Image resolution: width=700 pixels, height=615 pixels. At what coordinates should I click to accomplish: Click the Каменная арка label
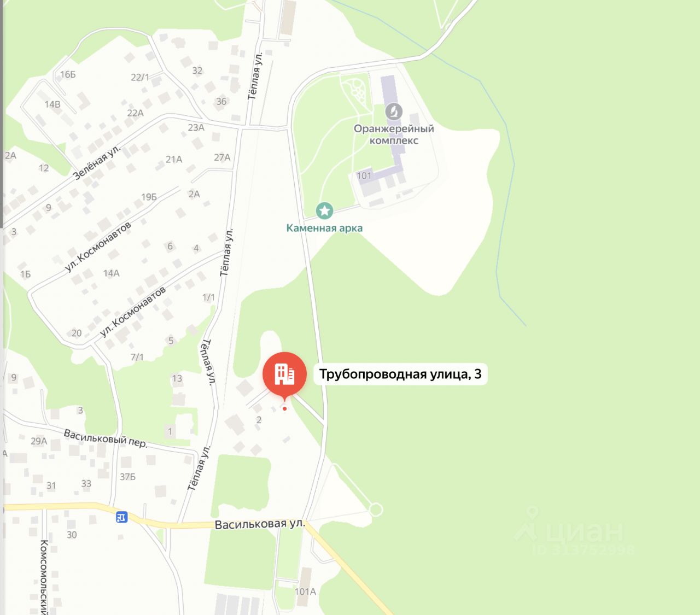325,229
